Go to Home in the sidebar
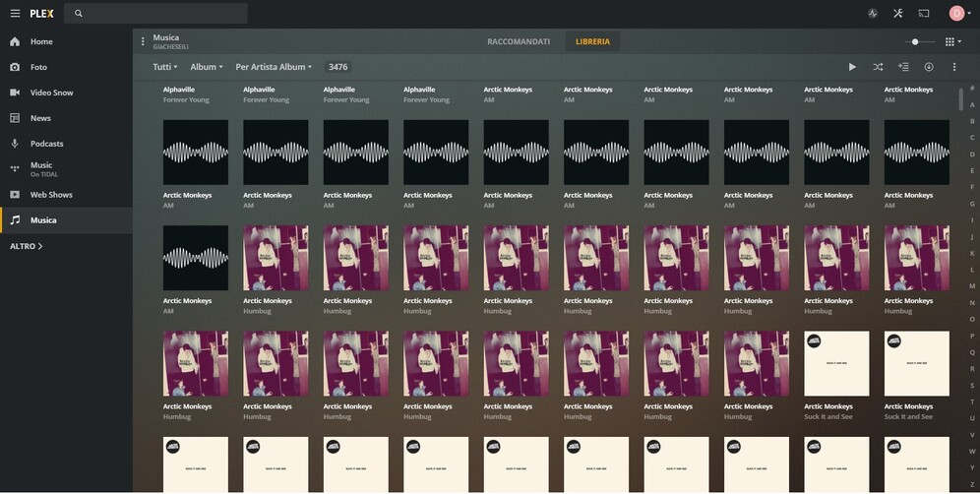 [66, 41]
